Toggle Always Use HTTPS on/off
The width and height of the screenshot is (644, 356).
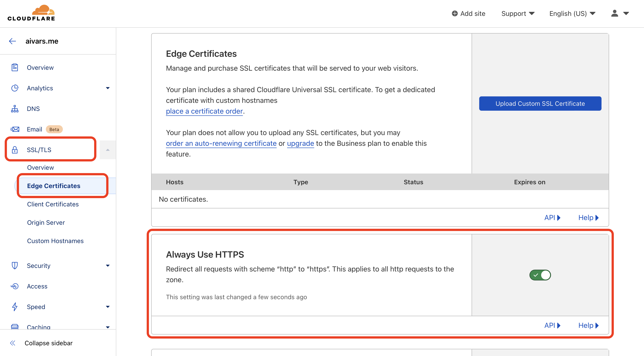540,275
